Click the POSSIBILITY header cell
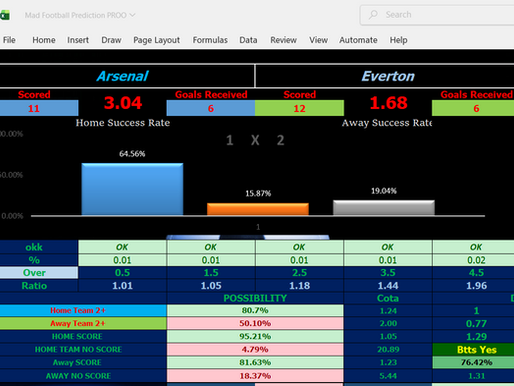Viewport: 514px width, 386px height. 255,298
